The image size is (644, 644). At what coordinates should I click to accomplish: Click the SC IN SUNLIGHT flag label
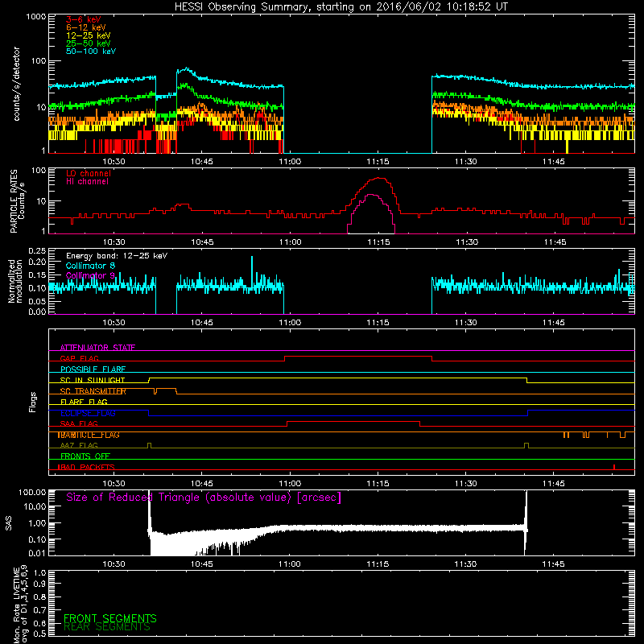pyautogui.click(x=93, y=380)
